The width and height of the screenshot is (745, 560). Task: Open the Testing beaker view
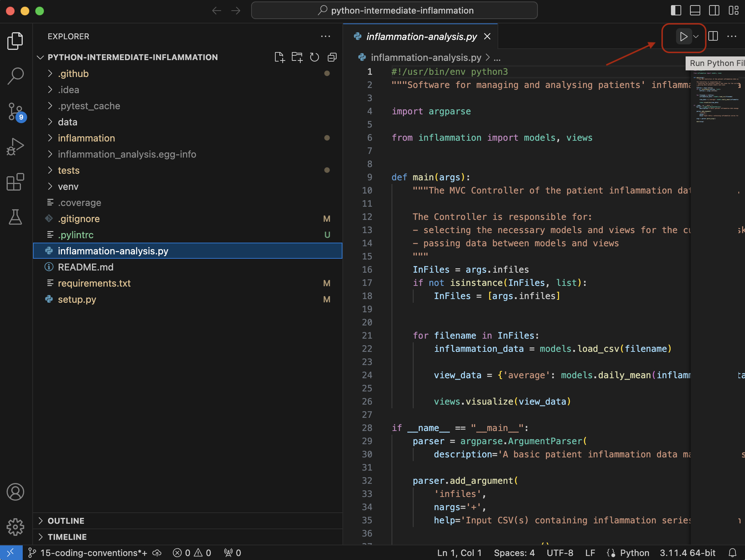click(x=15, y=217)
